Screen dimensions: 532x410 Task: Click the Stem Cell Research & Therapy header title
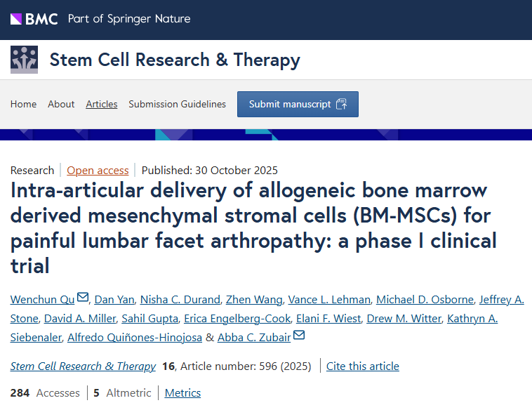(x=175, y=60)
